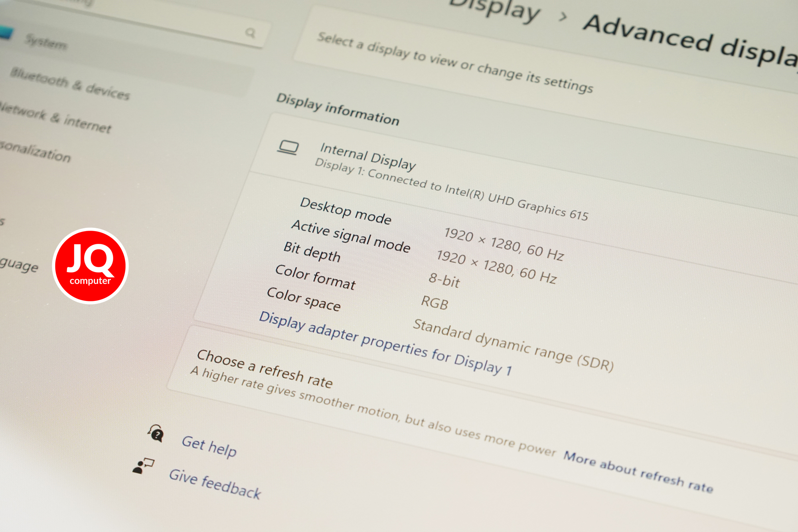This screenshot has height=532, width=798.
Task: Click the Desktop mode '1920 × 1280, 60 Hz' value
Action: (504, 243)
